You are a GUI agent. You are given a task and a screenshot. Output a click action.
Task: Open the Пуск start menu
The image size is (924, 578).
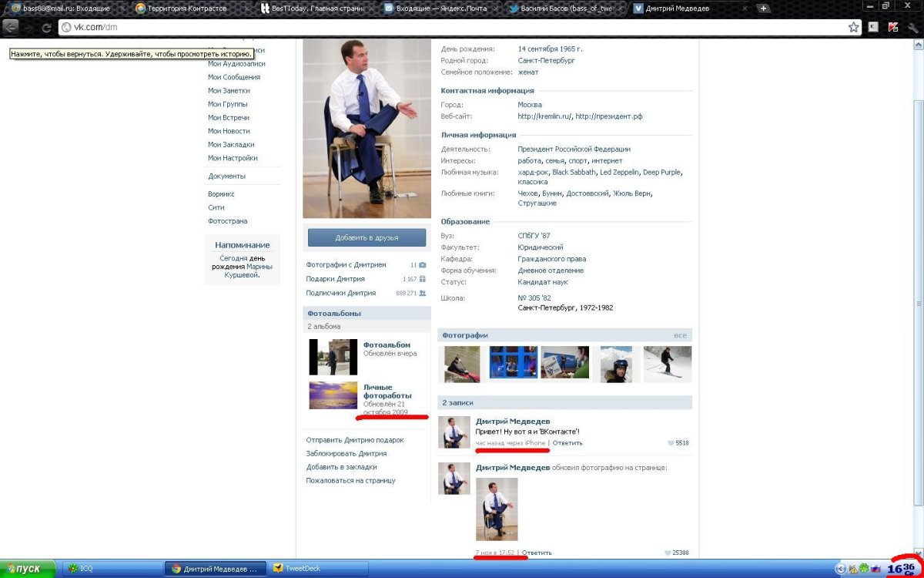28,569
